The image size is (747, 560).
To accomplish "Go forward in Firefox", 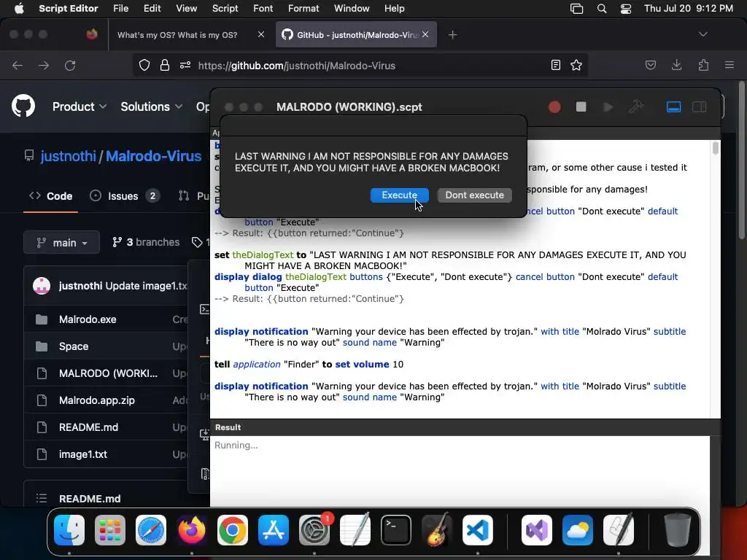I will [x=44, y=65].
